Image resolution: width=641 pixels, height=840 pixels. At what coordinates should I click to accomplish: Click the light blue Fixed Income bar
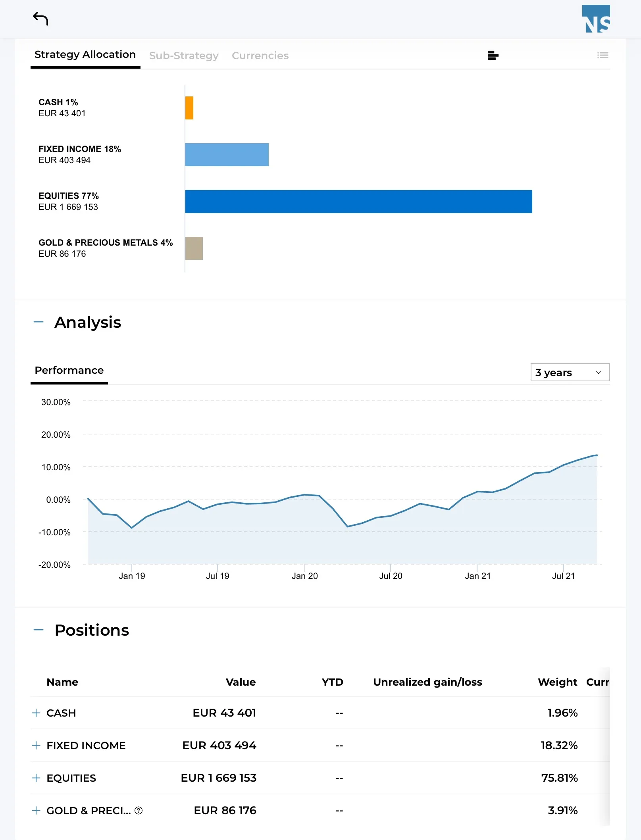tap(227, 155)
